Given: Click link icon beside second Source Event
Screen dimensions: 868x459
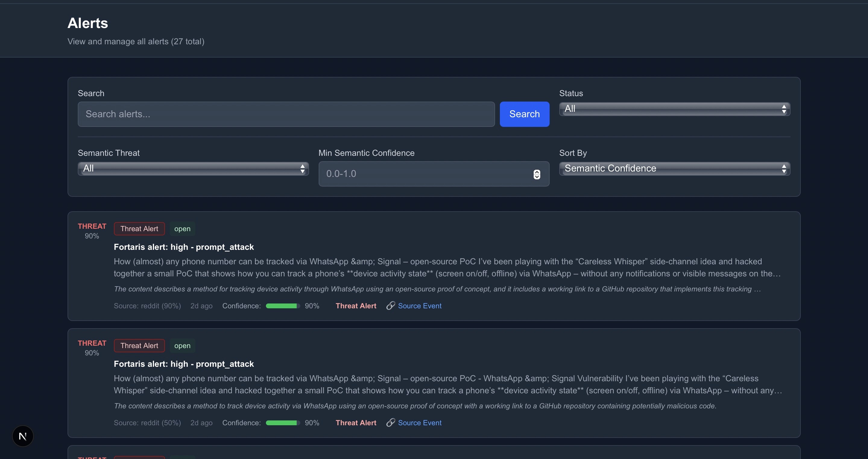Looking at the screenshot, I should [x=390, y=423].
